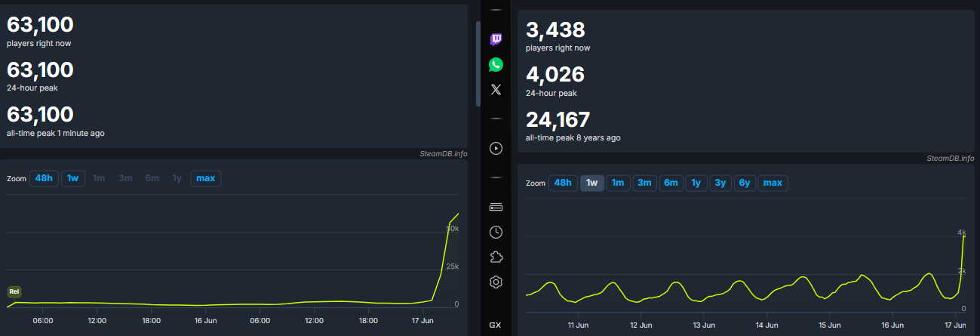Set right chart zoom to 1y
This screenshot has width=980, height=336.
(x=696, y=183)
